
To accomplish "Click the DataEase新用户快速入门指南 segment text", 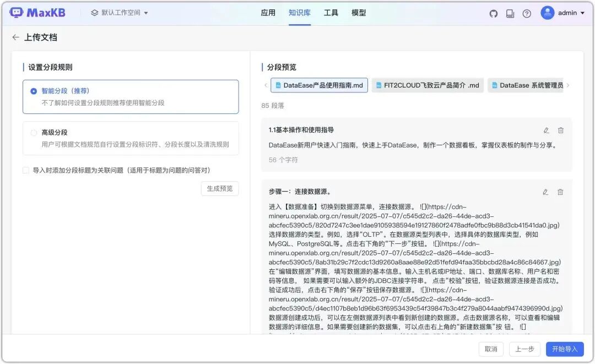I will (414, 145).
